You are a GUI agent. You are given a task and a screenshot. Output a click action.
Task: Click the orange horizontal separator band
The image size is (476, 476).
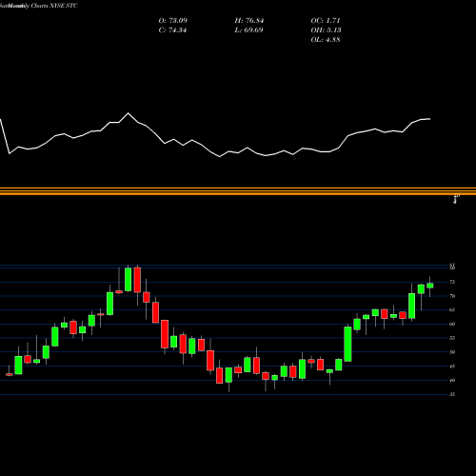[x=238, y=191]
